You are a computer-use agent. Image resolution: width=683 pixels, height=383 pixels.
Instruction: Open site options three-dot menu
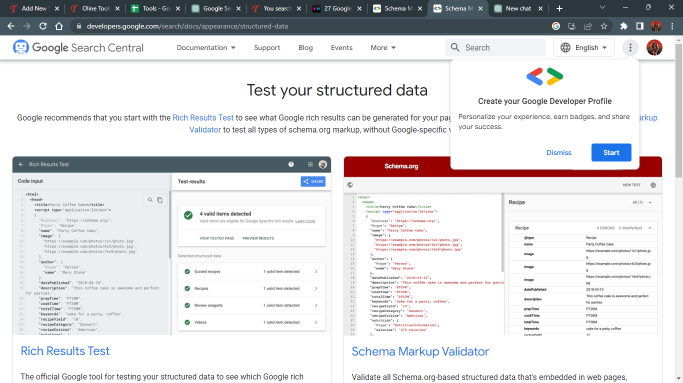630,47
